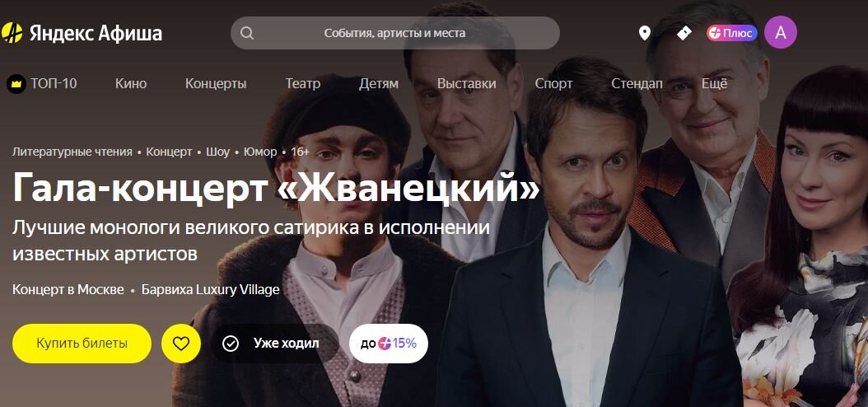Switch to the Выставки section

[x=467, y=83]
